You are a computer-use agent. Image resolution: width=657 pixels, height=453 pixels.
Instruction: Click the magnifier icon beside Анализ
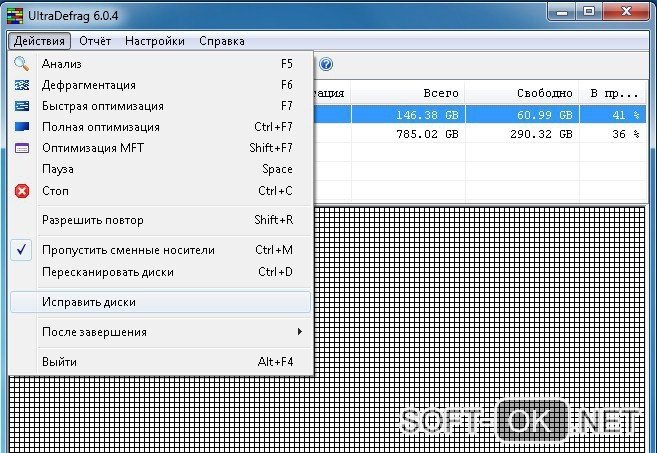pos(21,64)
